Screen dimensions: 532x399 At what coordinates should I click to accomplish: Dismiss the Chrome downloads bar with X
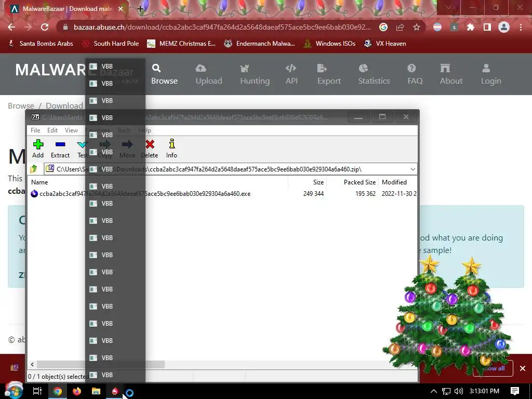pos(523,368)
